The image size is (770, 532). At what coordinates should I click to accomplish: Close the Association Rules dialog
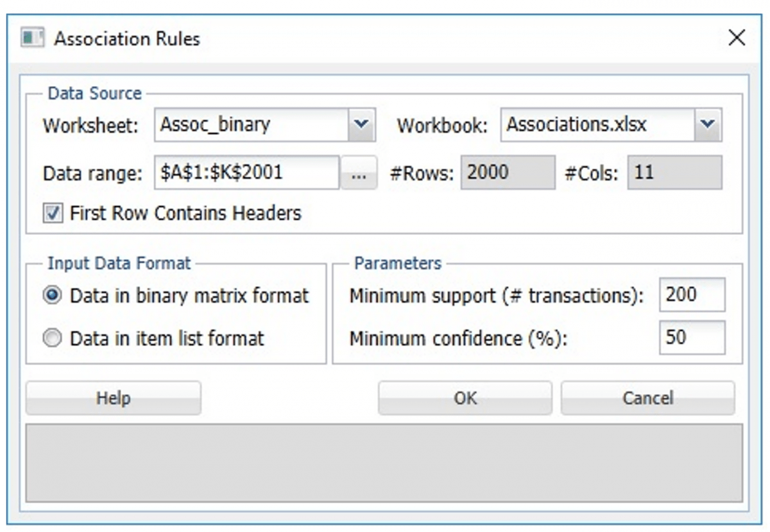[737, 39]
